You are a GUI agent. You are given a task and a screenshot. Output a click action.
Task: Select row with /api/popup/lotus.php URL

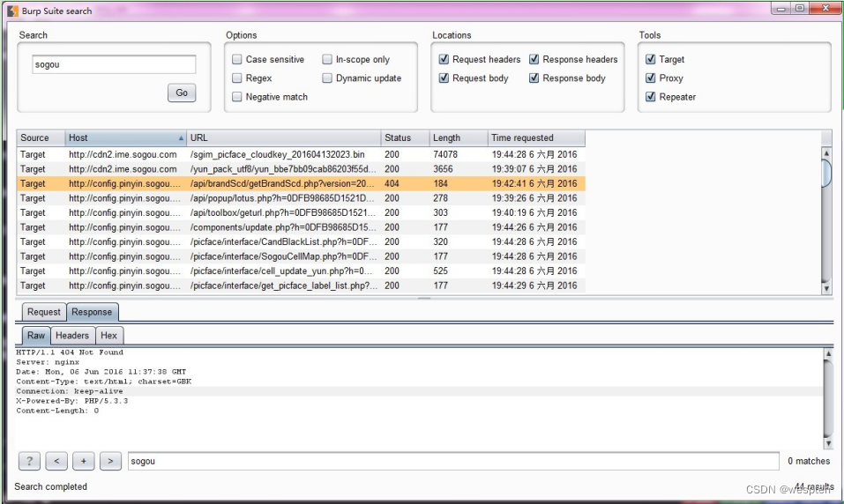tap(301, 198)
